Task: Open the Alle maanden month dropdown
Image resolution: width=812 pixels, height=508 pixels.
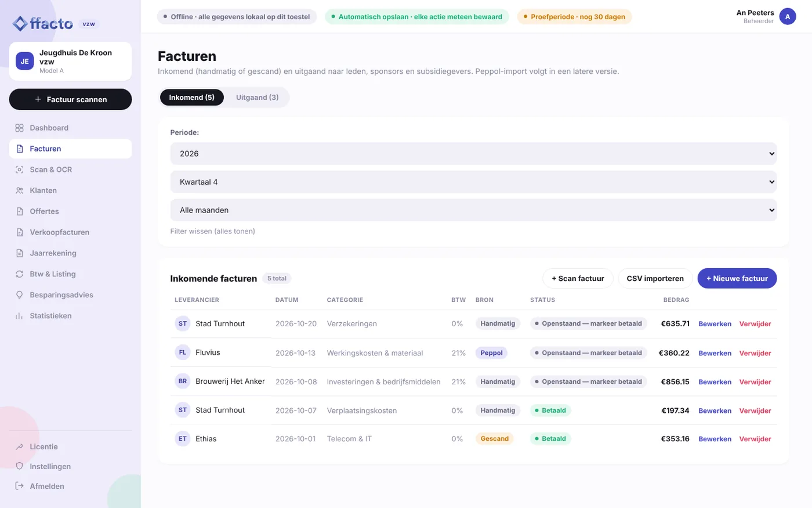Action: click(x=473, y=210)
